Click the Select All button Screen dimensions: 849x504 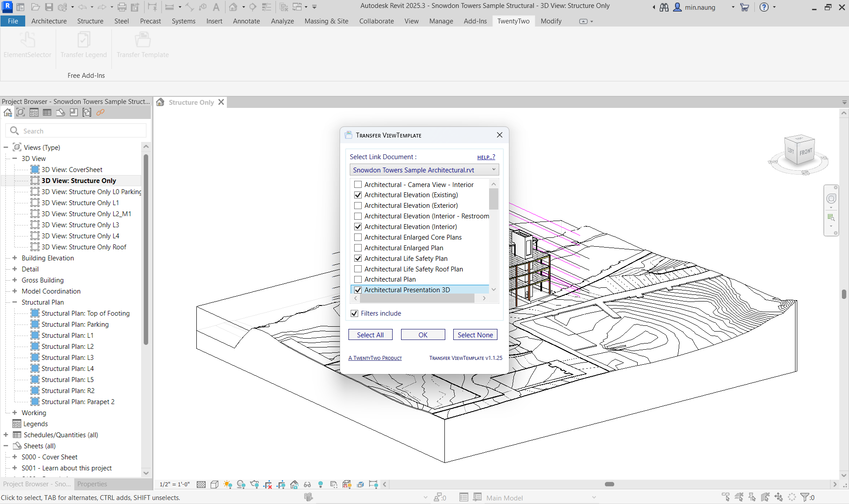coord(370,335)
